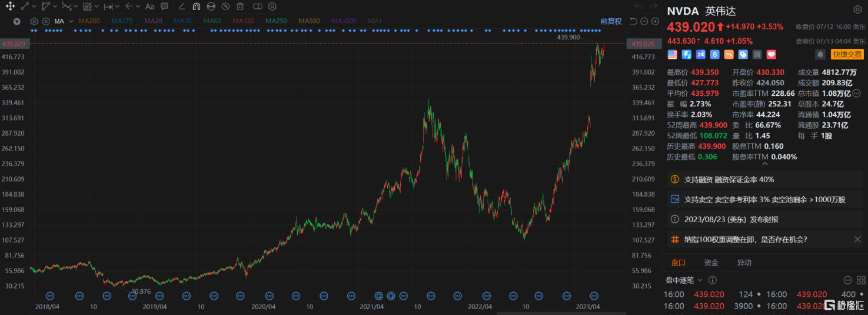Click the more options circle beside 总市值
This screenshot has width=868, height=315.
pyautogui.click(x=857, y=93)
